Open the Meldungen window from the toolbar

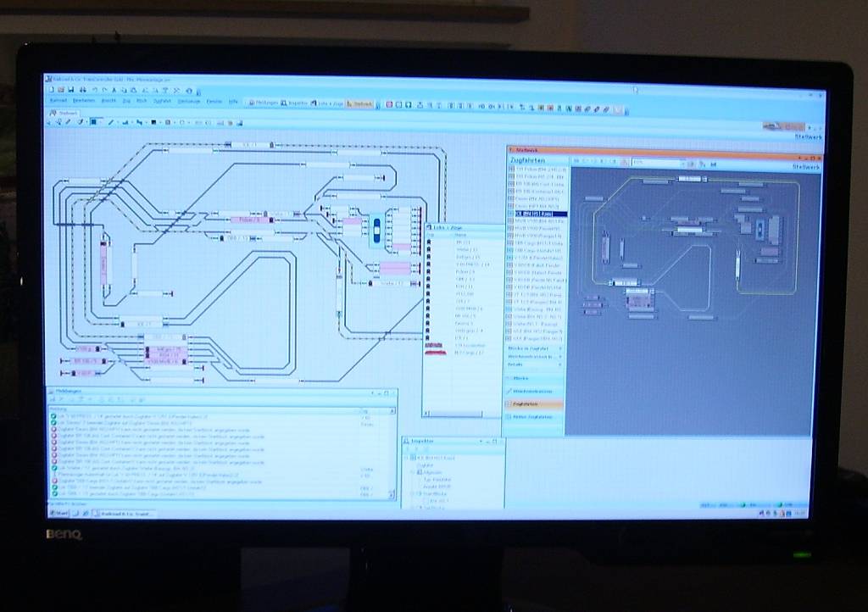tap(262, 103)
